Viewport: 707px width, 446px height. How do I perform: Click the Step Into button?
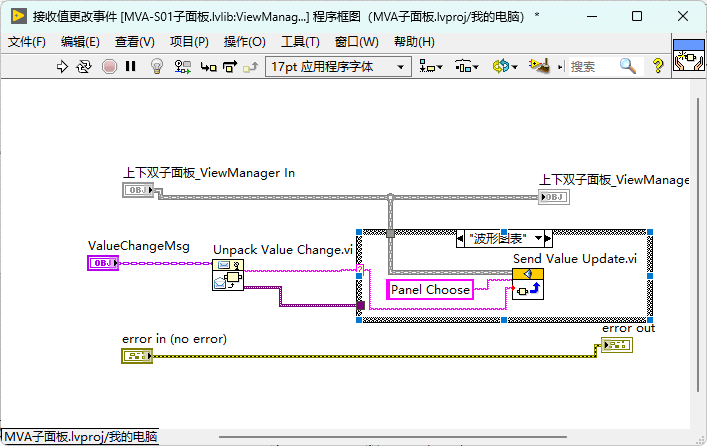[208, 67]
